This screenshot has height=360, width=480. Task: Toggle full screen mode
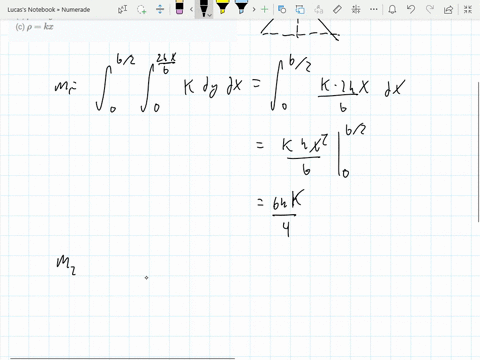[468, 9]
